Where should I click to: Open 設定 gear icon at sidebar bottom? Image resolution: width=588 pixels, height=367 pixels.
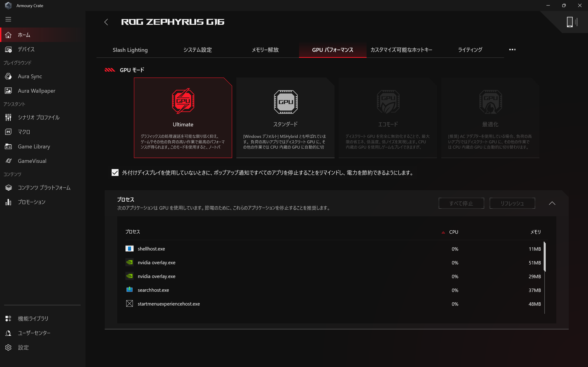click(x=8, y=347)
